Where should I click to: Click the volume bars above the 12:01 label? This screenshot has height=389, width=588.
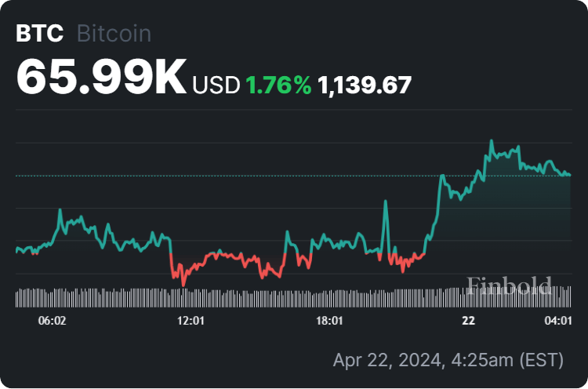(191, 298)
